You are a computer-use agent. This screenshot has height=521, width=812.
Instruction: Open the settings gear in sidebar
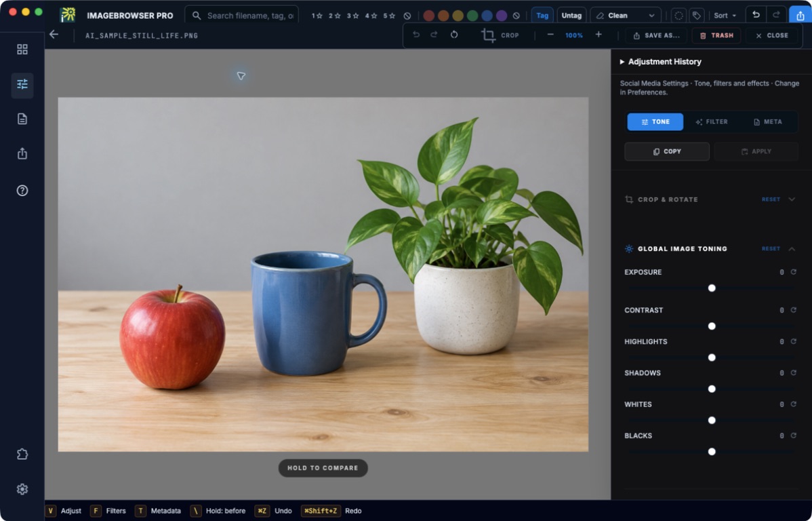pos(22,489)
